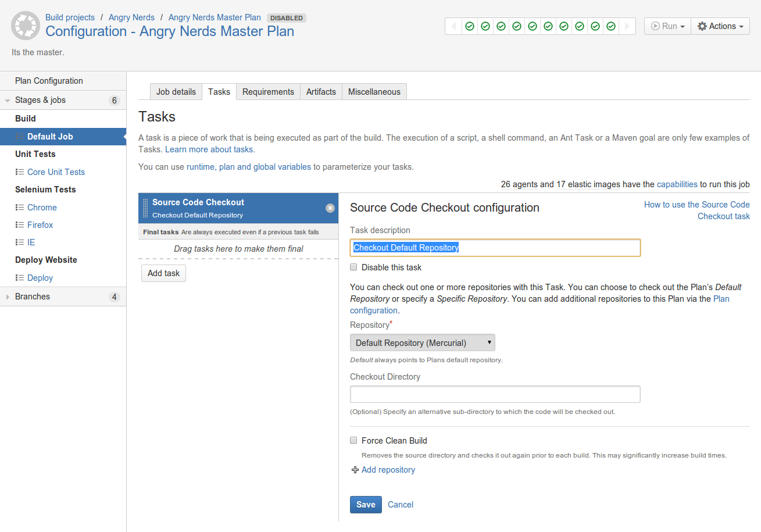Remove the Source Code Checkout task

(330, 208)
